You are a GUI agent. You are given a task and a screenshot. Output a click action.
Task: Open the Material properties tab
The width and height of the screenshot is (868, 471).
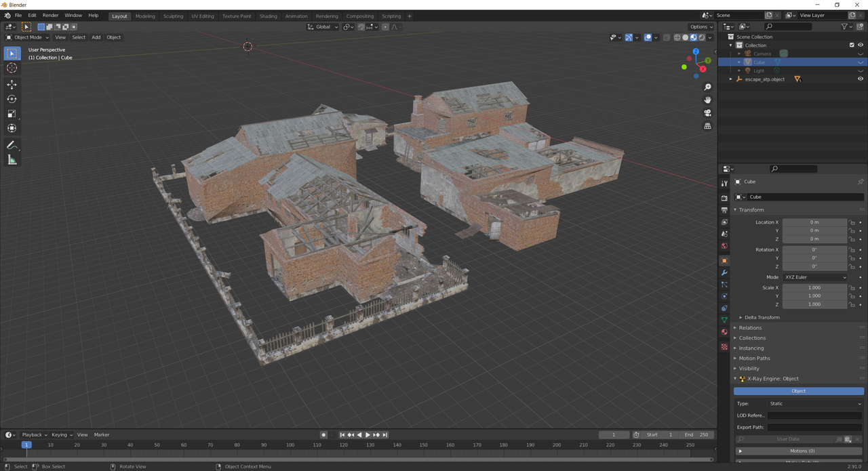[x=724, y=332]
